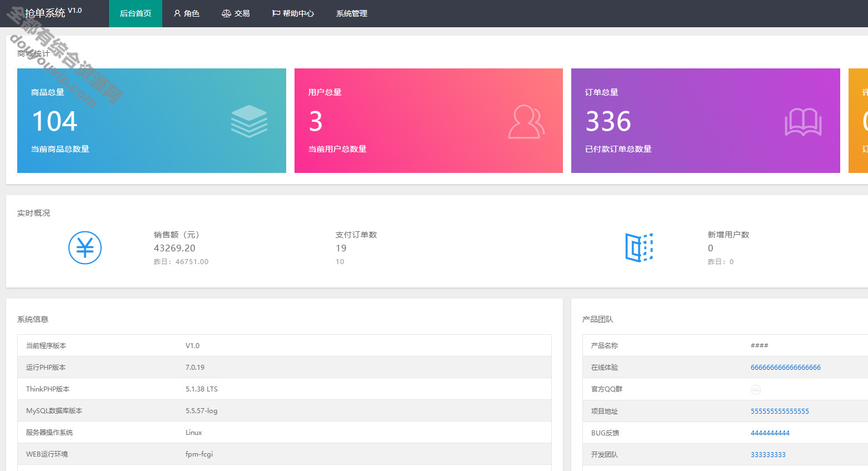
Task: Open the BUG反馈 link 4444444444
Action: 770,433
